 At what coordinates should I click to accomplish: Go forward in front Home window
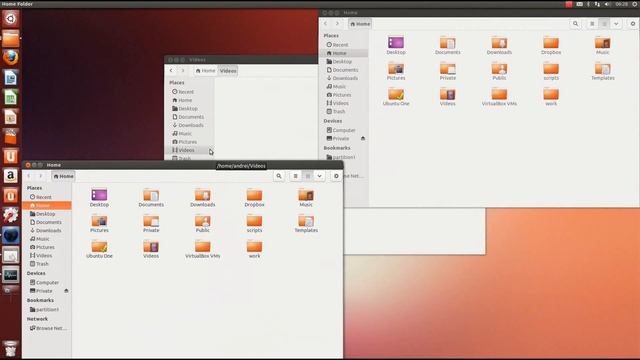pyautogui.click(x=40, y=176)
